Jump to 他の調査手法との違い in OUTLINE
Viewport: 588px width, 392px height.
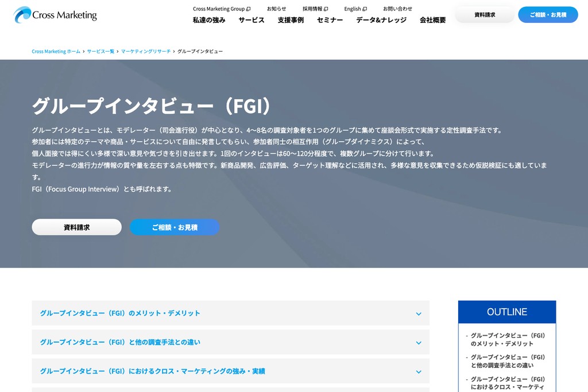point(508,361)
